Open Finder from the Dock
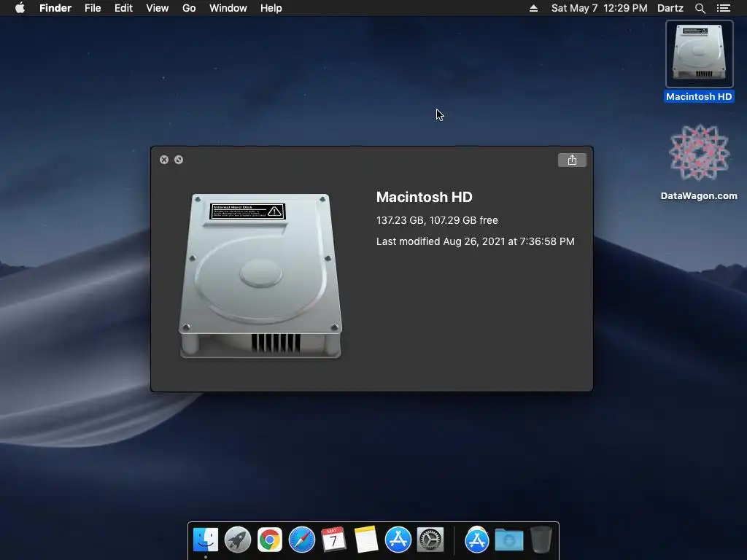Viewport: 747px width, 560px height. pos(206,540)
